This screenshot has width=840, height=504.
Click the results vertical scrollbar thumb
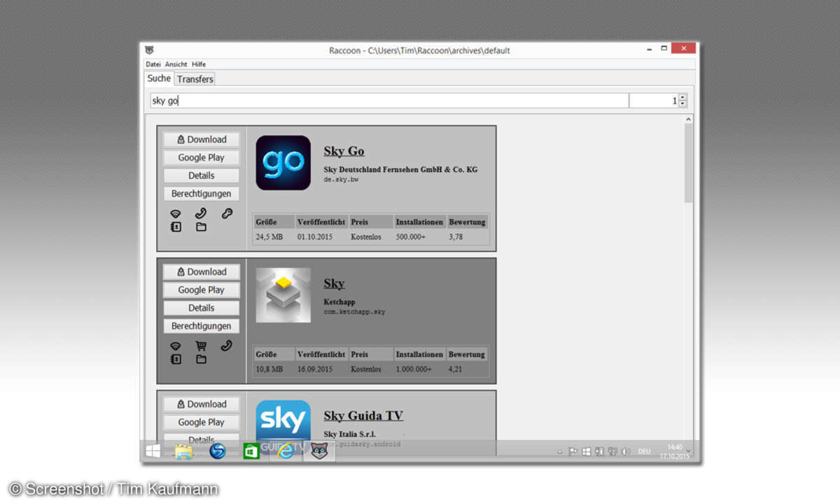coord(688,162)
